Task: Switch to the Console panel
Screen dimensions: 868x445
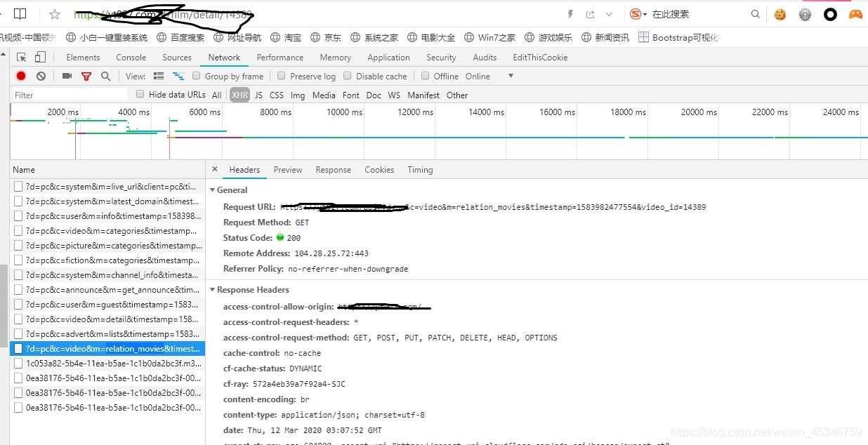Action: (131, 57)
